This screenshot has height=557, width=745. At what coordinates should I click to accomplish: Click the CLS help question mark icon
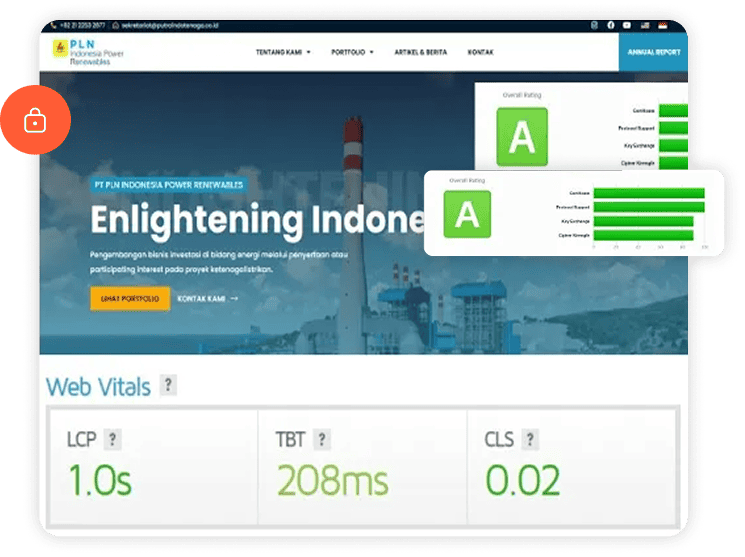[530, 438]
